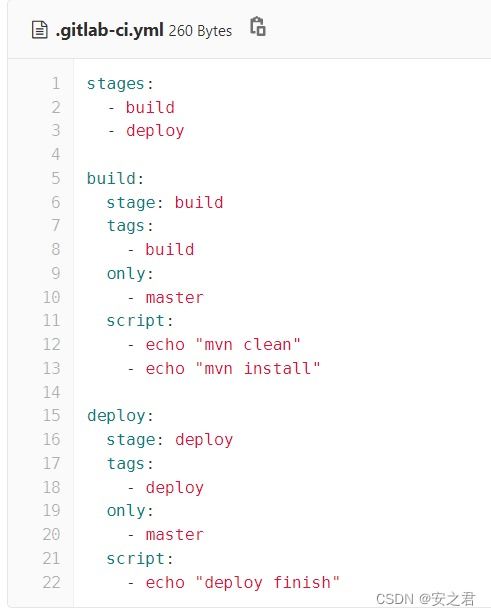Viewport: 491px width, 616px height.
Task: Click 'stage: build' line text
Action: (x=165, y=203)
